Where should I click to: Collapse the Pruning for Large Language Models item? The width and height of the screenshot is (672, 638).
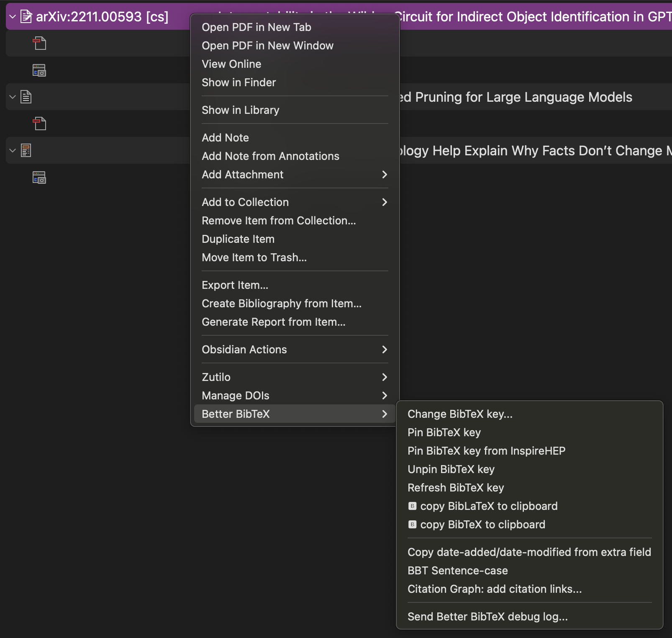(13, 97)
